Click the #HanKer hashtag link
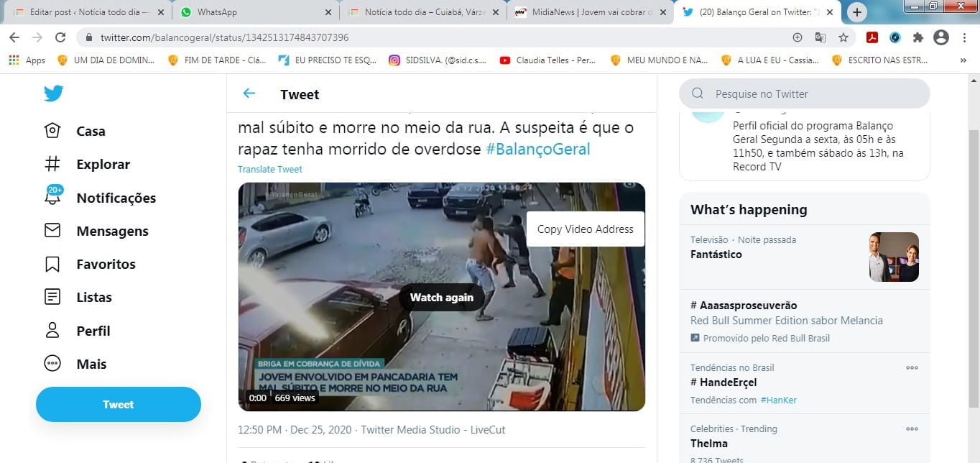The height and width of the screenshot is (463, 980). click(x=779, y=400)
